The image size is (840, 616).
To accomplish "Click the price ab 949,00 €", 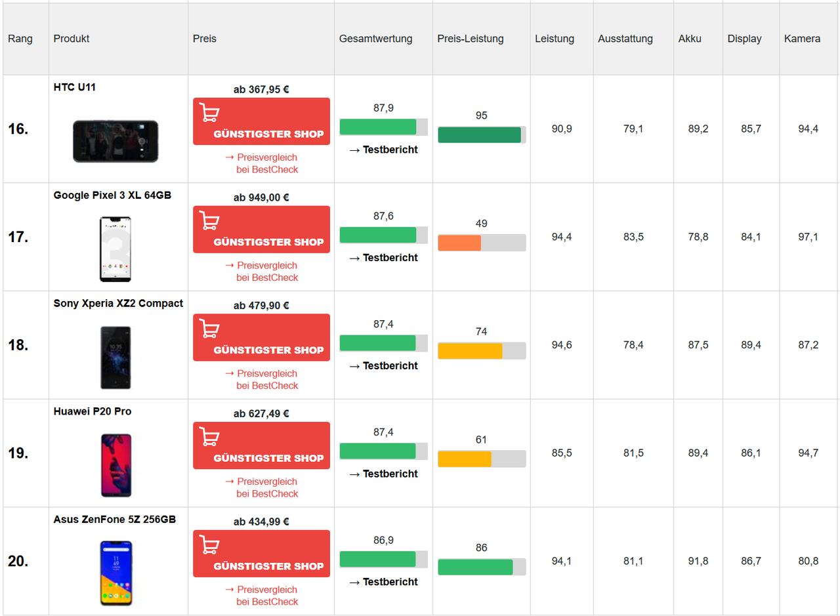I will point(261,197).
